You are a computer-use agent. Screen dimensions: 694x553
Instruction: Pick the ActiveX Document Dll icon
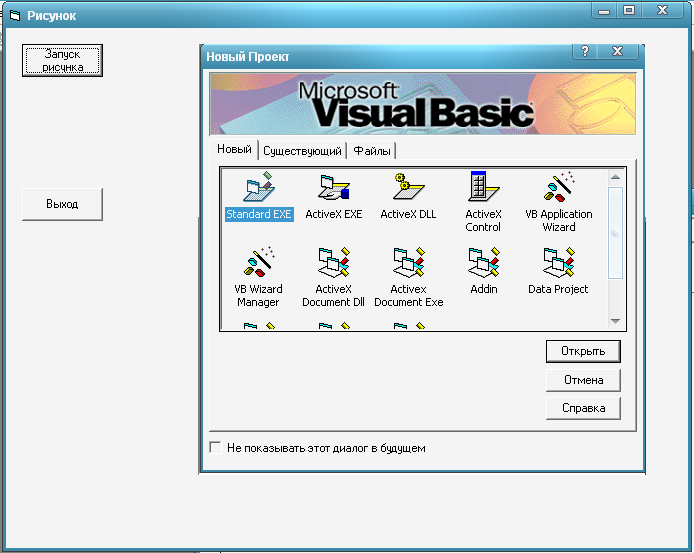334,262
